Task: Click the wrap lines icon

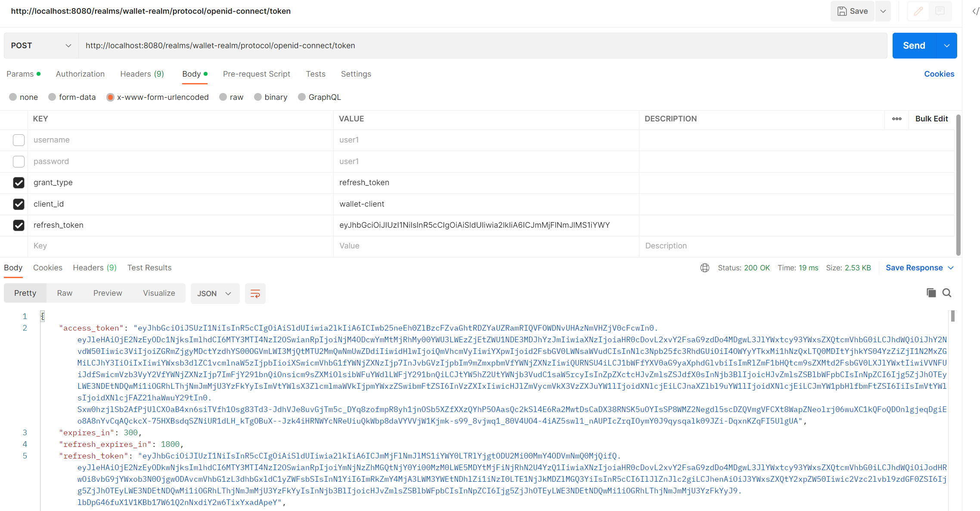Action: [x=255, y=294]
